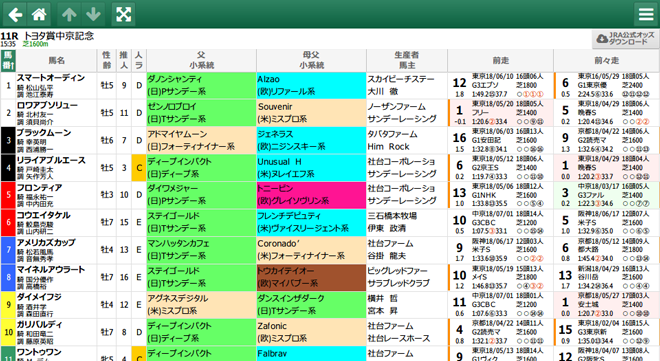Image resolution: width=660 pixels, height=361 pixels.
Task: Select damsire cell Zafonic
Action: click(x=311, y=332)
